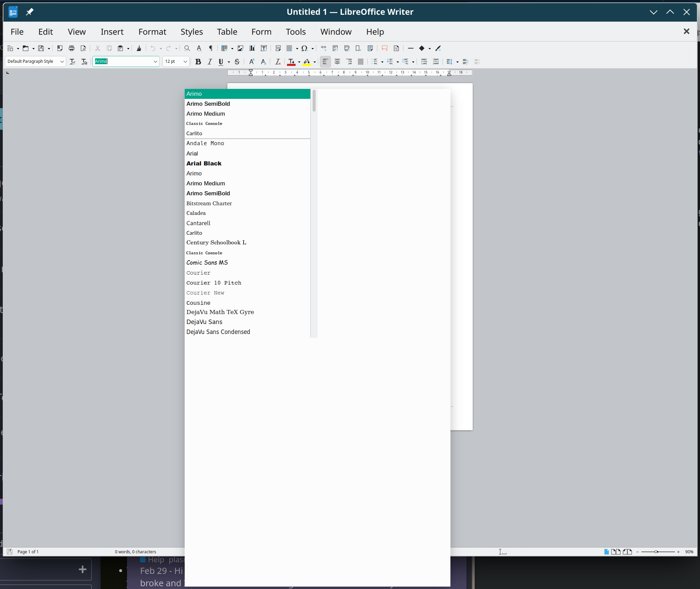The height and width of the screenshot is (589, 700).
Task: Open the Paste options dropdown arrow
Action: pyautogui.click(x=128, y=49)
